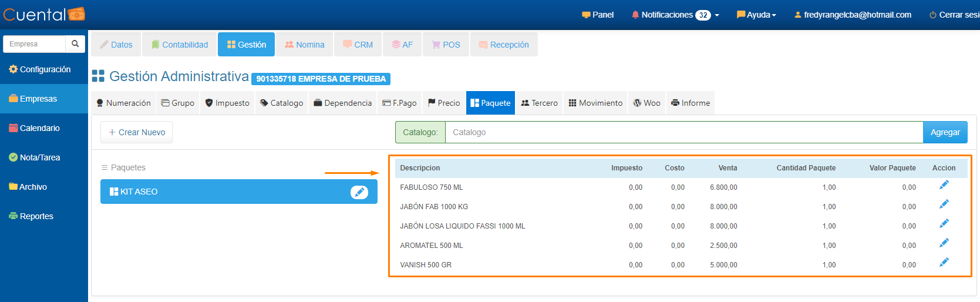Click the search magnifier next to Empresa
The image size is (980, 302).
point(75,44)
